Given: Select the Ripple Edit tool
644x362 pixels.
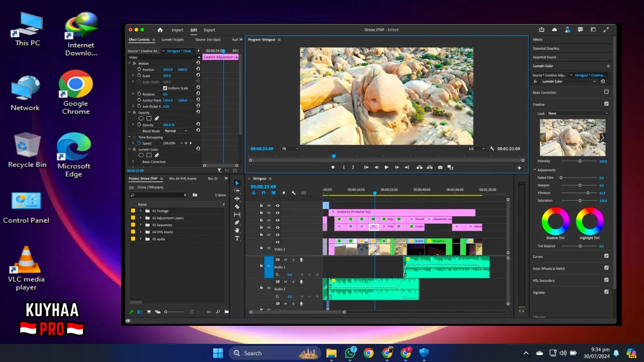Looking at the screenshot, I should click(x=237, y=199).
